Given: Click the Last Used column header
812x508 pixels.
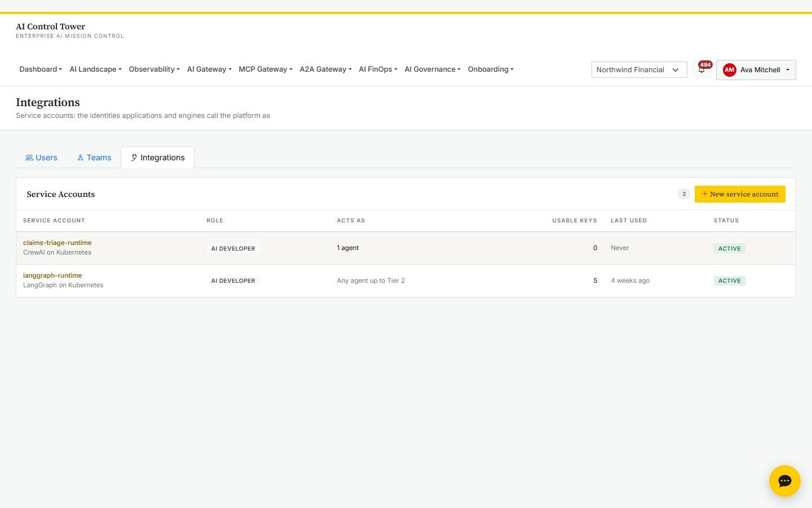Looking at the screenshot, I should (629, 221).
